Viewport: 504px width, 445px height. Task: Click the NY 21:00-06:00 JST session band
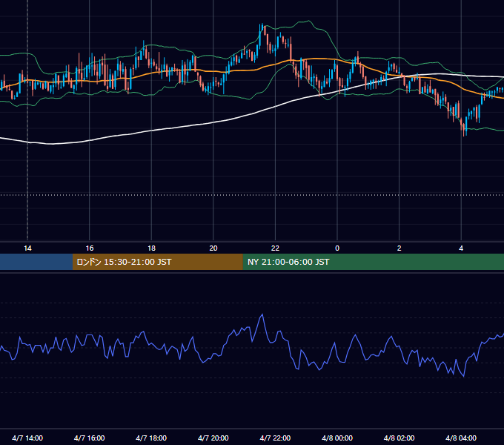(x=373, y=262)
